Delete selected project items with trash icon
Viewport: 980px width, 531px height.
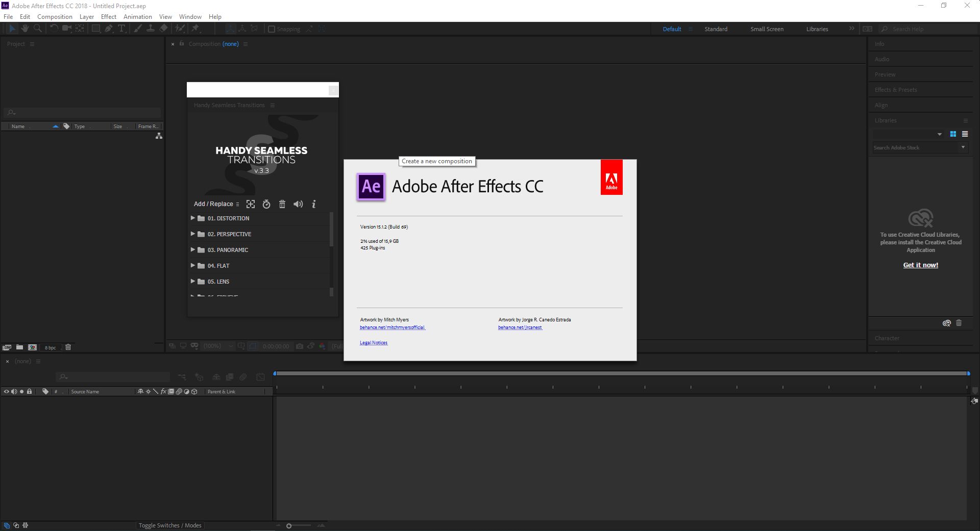click(x=68, y=347)
